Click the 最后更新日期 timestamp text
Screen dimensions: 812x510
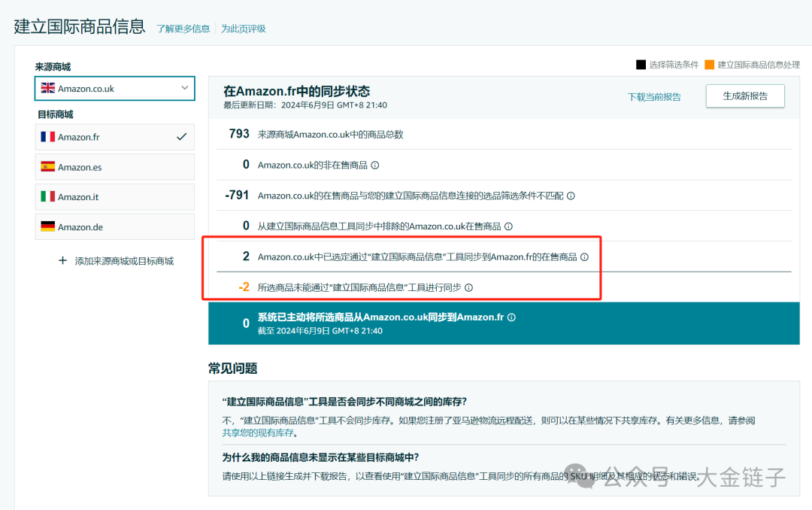(305, 105)
